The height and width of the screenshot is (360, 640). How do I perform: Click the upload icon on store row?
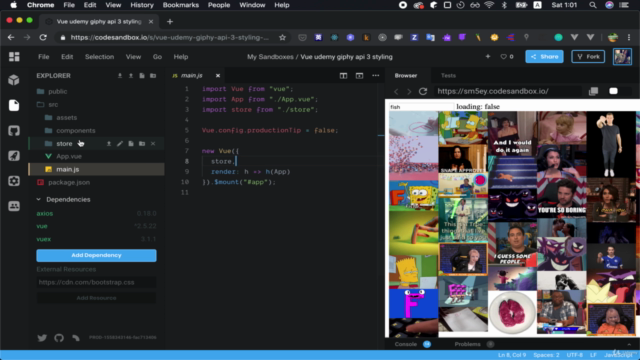(x=109, y=144)
